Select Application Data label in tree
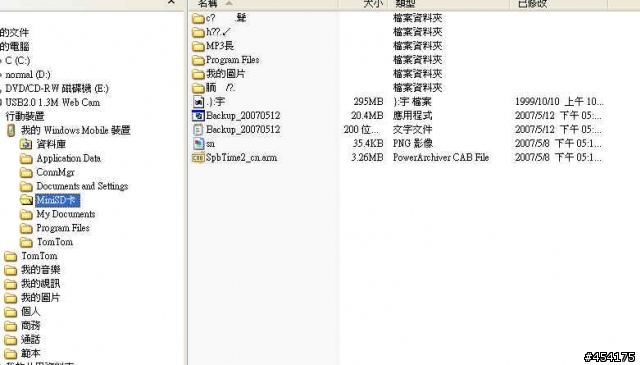 [x=69, y=158]
